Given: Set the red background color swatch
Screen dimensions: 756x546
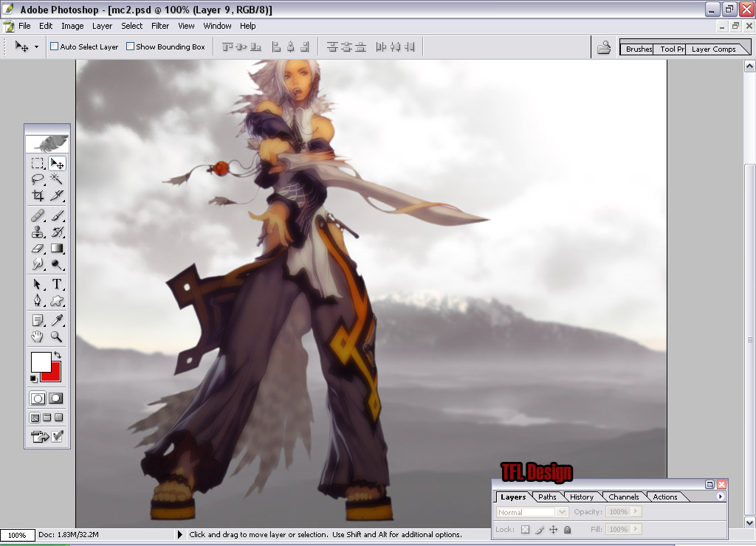Looking at the screenshot, I should pyautogui.click(x=55, y=376).
